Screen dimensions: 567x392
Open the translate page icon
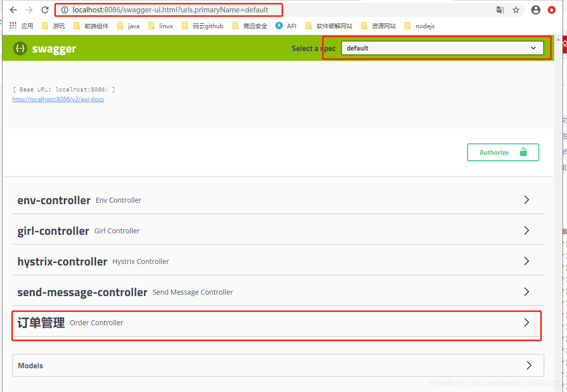(x=500, y=10)
